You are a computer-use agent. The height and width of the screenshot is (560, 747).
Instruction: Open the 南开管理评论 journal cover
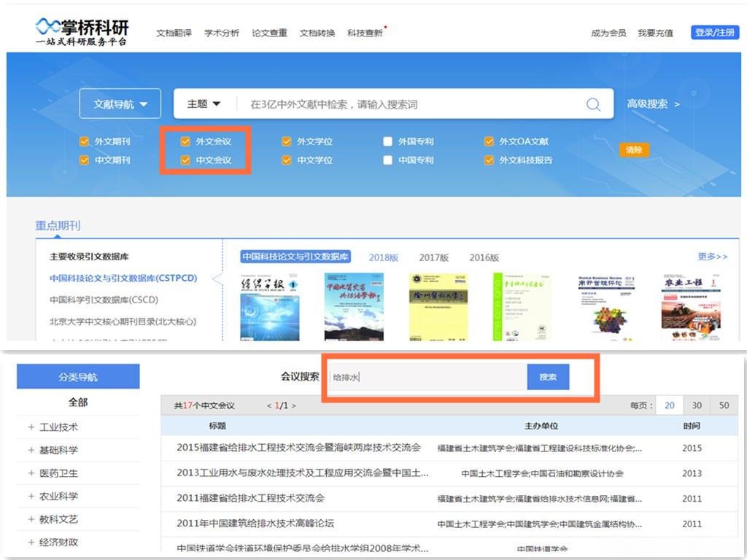[x=606, y=308]
